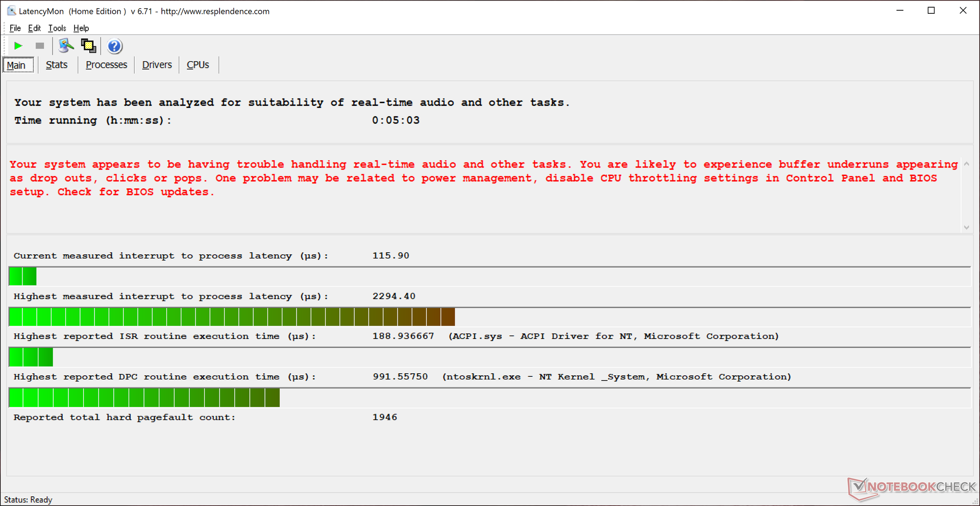Image resolution: width=980 pixels, height=506 pixels.
Task: Close the LatencyMon window
Action: coord(963,11)
